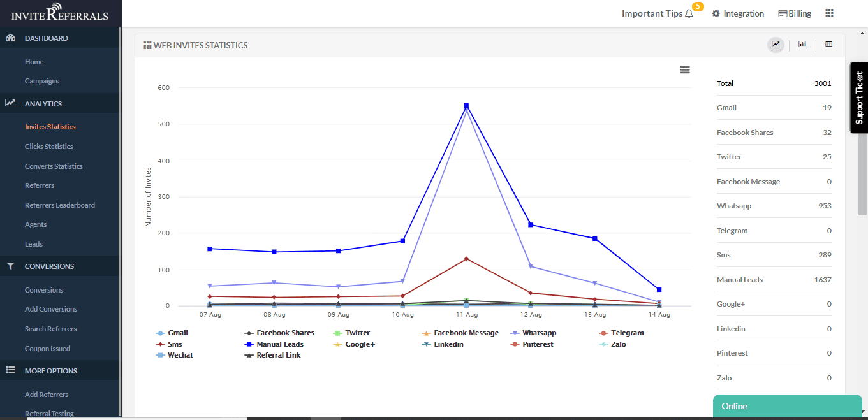Click the Manual Leads peak data point

(x=466, y=106)
